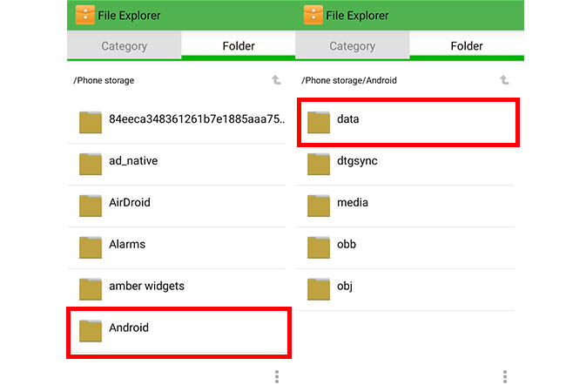Screen dimensions: 566x392
Task: Open the Android folder
Action: point(179,332)
